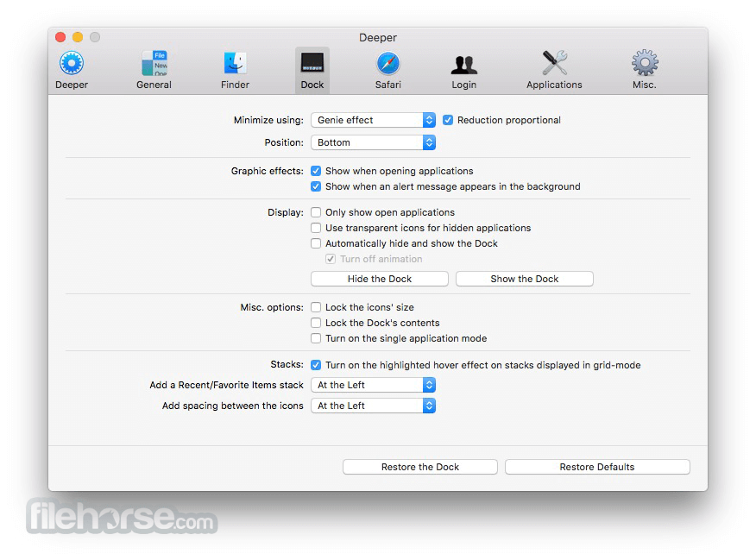Open the Position Bottom dropdown
The height and width of the screenshot is (560, 756).
pyautogui.click(x=373, y=142)
